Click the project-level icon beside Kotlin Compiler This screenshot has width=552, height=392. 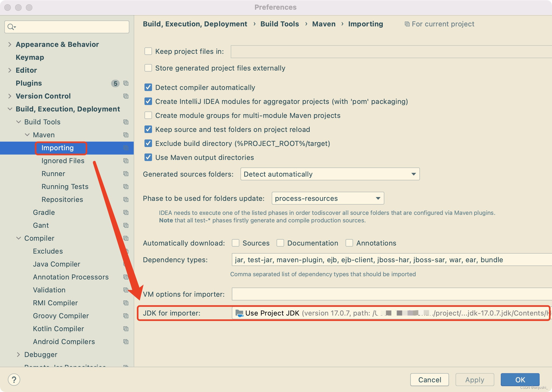[x=126, y=329]
